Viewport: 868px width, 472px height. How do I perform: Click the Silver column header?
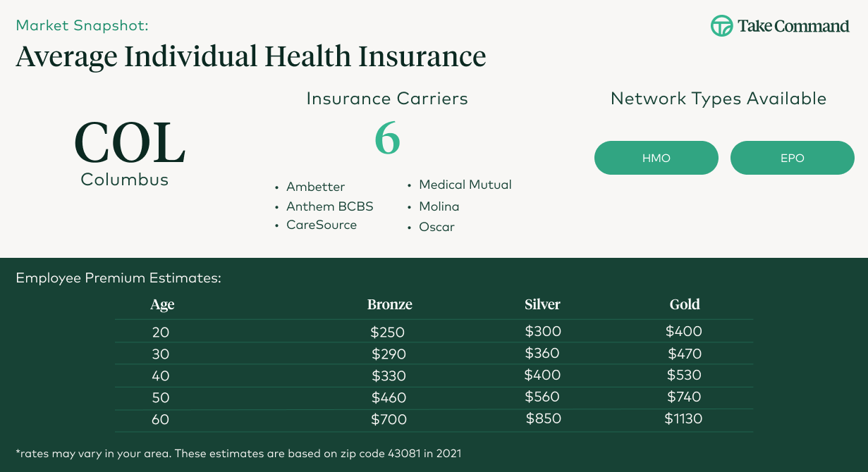click(542, 304)
